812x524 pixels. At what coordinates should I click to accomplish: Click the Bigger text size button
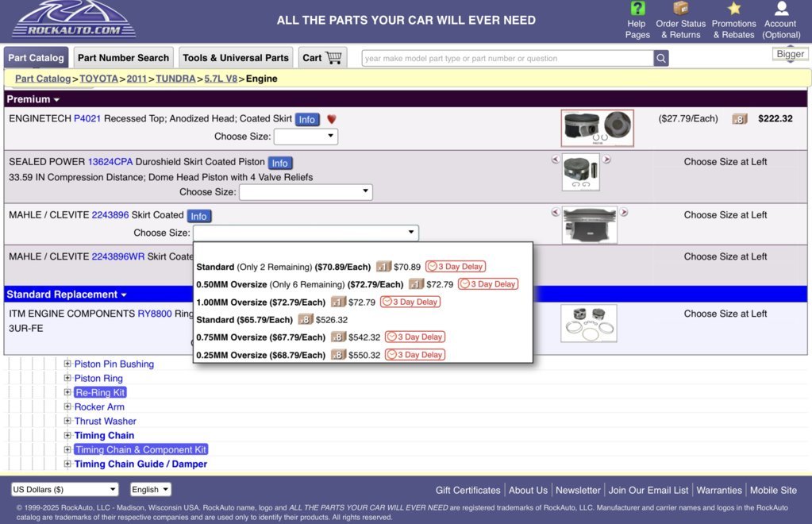791,54
